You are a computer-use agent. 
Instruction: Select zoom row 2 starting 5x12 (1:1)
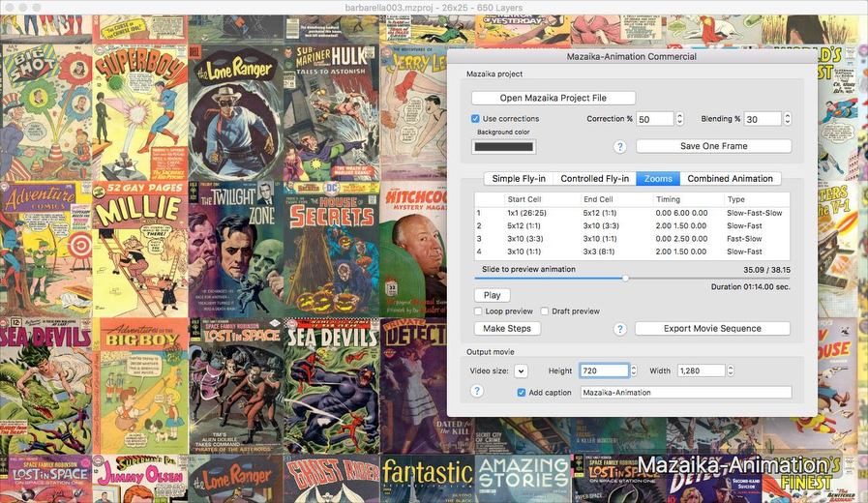632,225
